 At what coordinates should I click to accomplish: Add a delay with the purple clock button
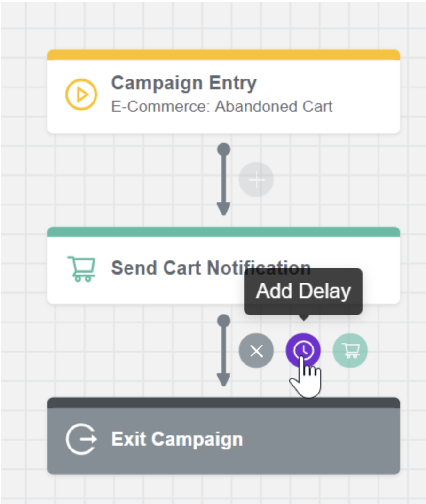click(x=303, y=351)
